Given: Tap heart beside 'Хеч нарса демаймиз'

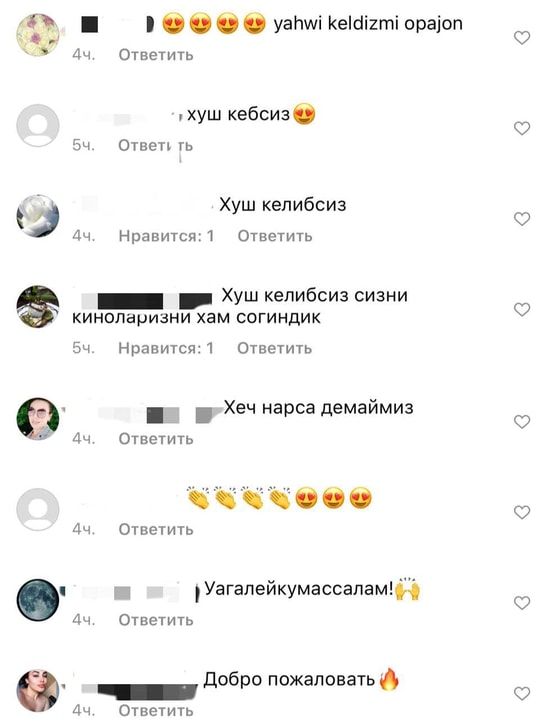Looking at the screenshot, I should [521, 421].
